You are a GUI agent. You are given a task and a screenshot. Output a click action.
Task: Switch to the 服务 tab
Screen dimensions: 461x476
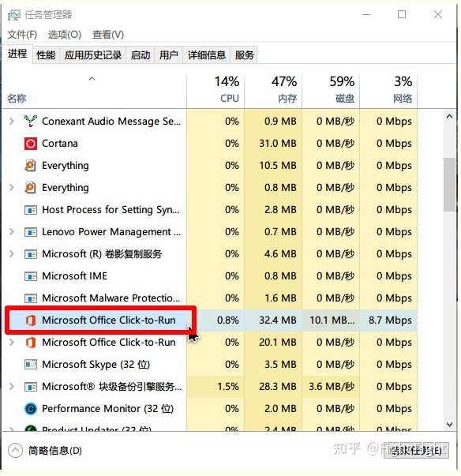point(244,55)
